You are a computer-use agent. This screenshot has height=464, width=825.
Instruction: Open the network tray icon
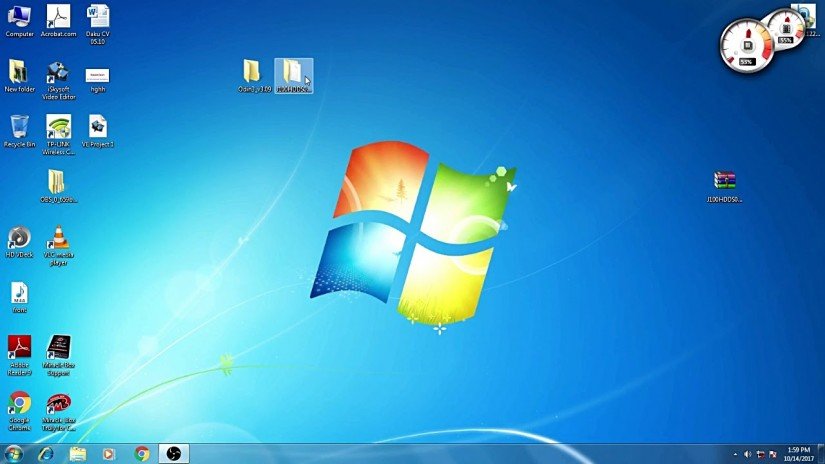pos(761,454)
